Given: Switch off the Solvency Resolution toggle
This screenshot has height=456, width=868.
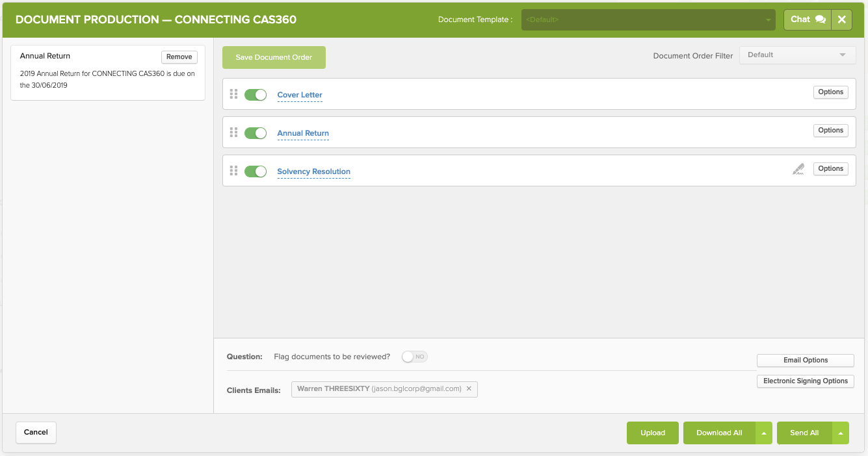Looking at the screenshot, I should [256, 171].
